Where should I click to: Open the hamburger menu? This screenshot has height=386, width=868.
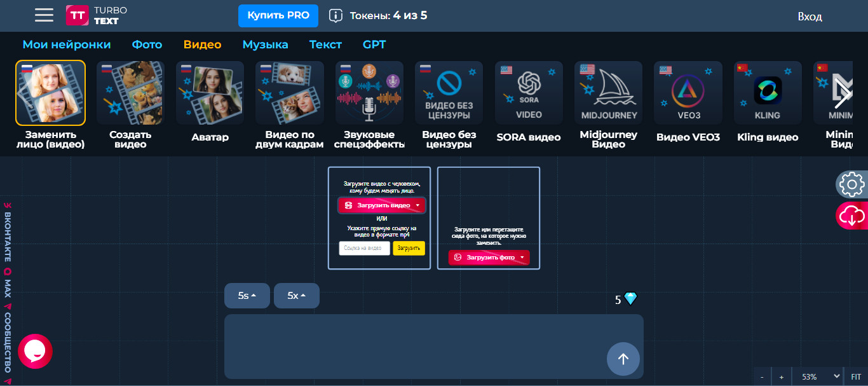(44, 15)
